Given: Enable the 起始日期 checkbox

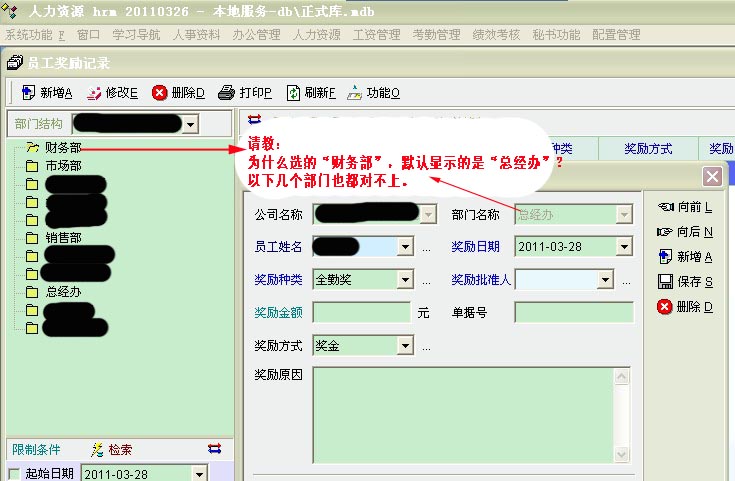Looking at the screenshot, I should [x=13, y=473].
